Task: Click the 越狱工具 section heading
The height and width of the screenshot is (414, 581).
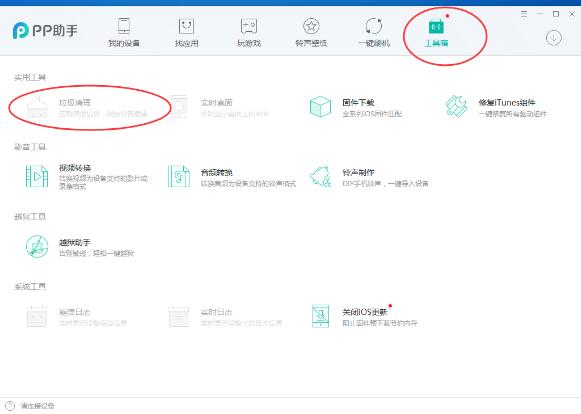Action: point(30,216)
